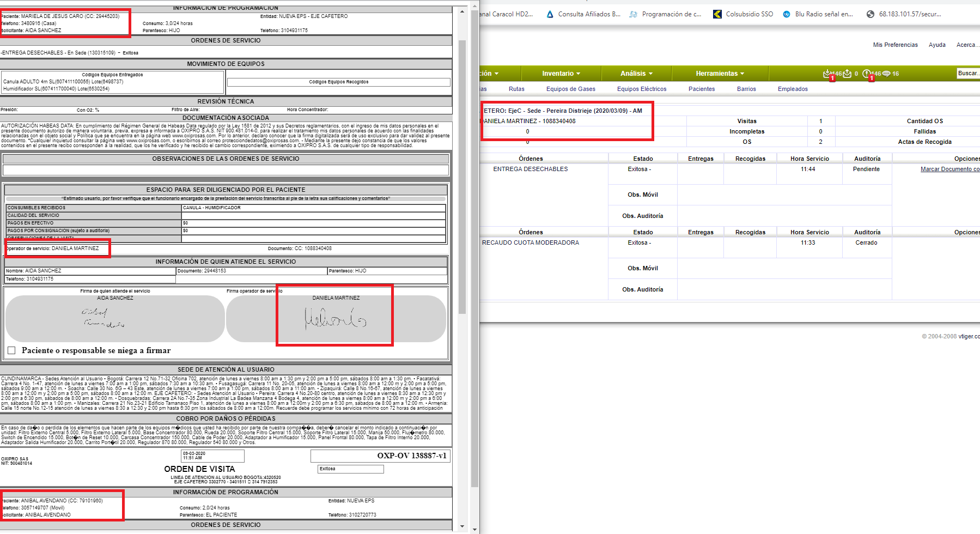980x534 pixels.
Task: Click the Cerrado audit status
Action: tap(866, 242)
